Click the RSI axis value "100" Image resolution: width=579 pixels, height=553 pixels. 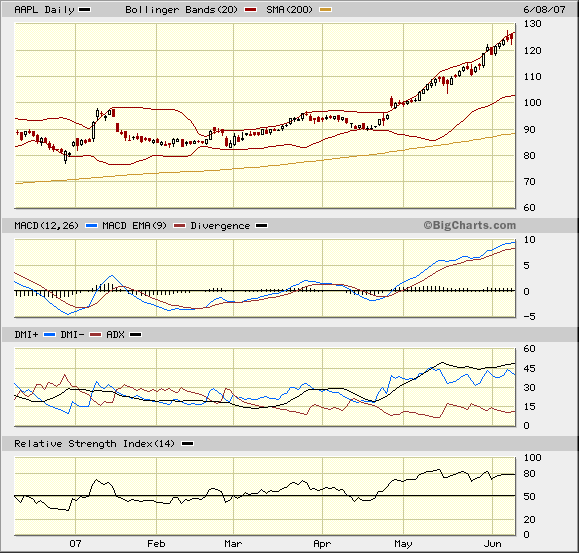click(532, 457)
